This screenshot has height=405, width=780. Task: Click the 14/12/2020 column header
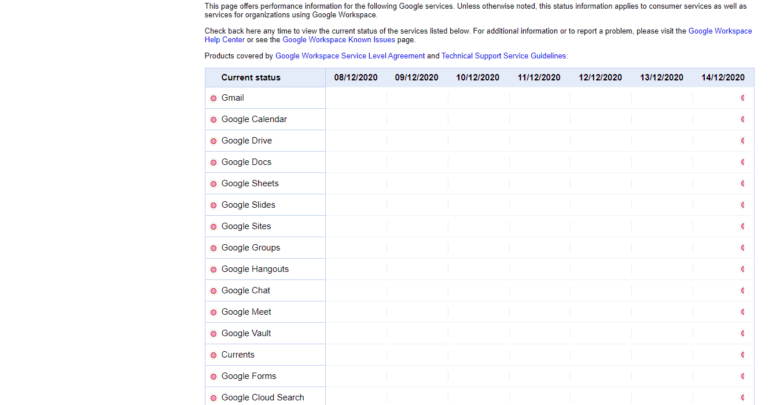click(x=723, y=78)
